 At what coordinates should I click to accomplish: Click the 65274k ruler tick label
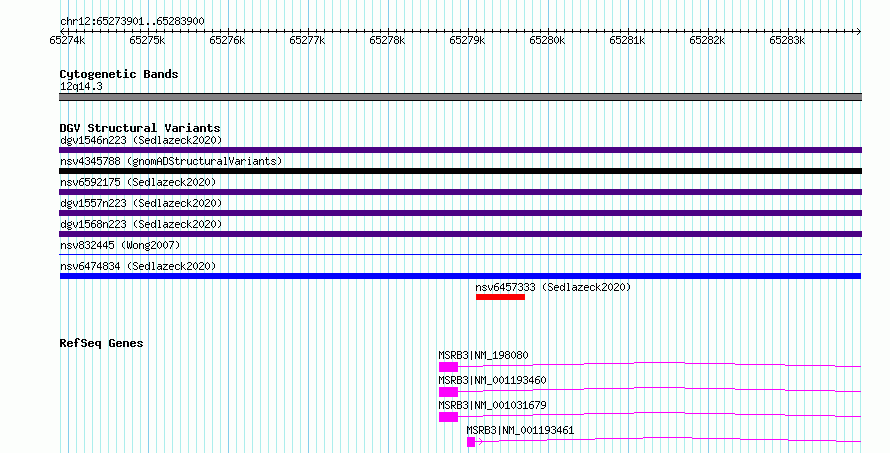[x=67, y=40]
